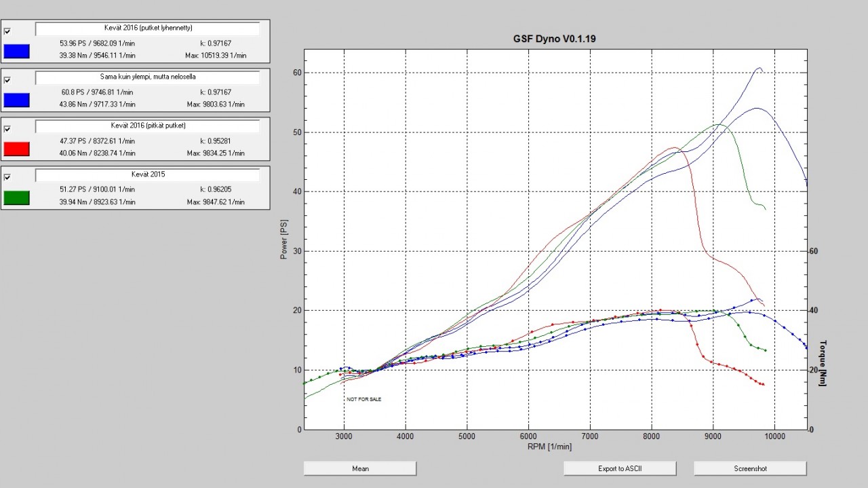Change the green Kevät 2015 color swatch
Screen dimensions: 868x488
tap(17, 198)
